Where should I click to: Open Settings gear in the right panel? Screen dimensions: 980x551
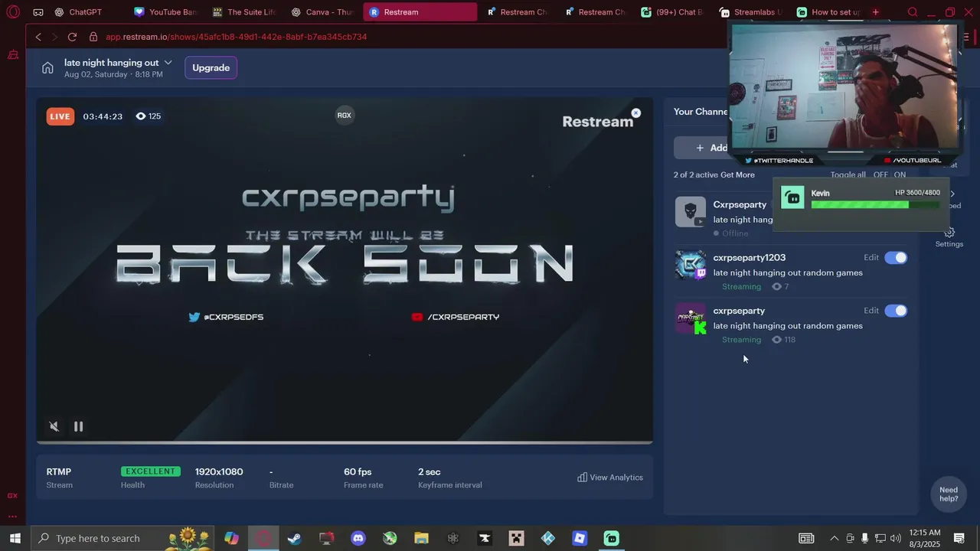[x=949, y=232]
